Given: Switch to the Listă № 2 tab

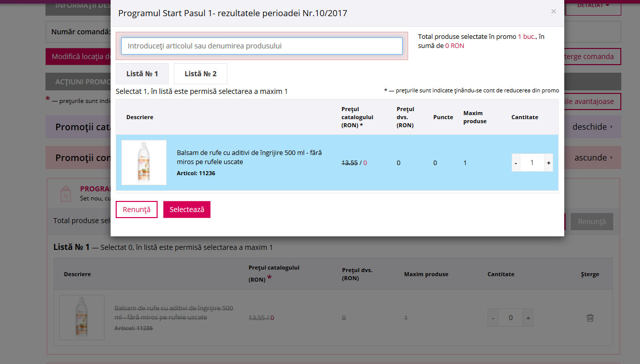Looking at the screenshot, I should (201, 74).
